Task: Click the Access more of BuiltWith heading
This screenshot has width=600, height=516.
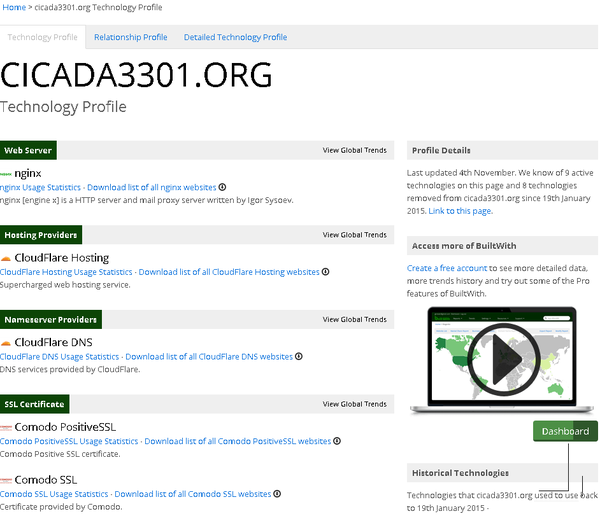Action: (x=464, y=246)
